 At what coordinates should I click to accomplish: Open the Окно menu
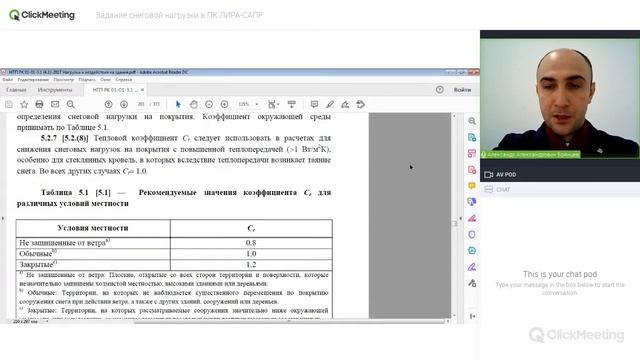(x=106, y=80)
